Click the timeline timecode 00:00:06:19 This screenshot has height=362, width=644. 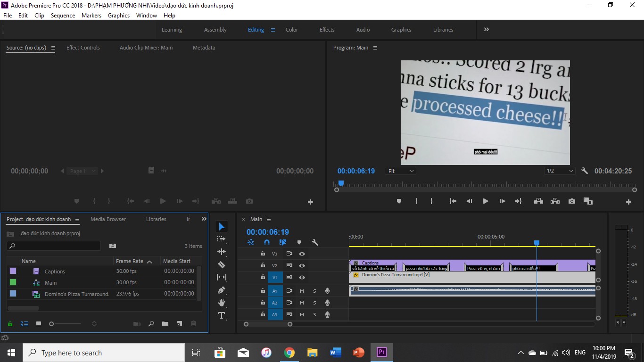[268, 232]
